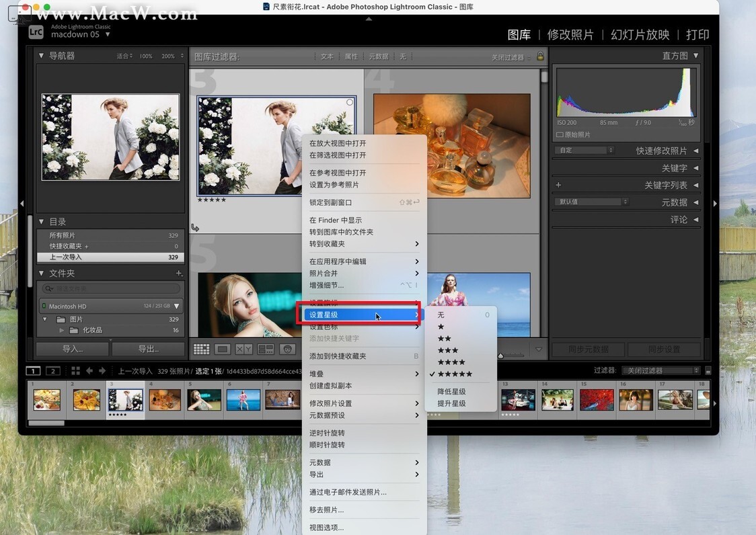
Task: Add a keyword with the plus icon
Action: (x=558, y=185)
